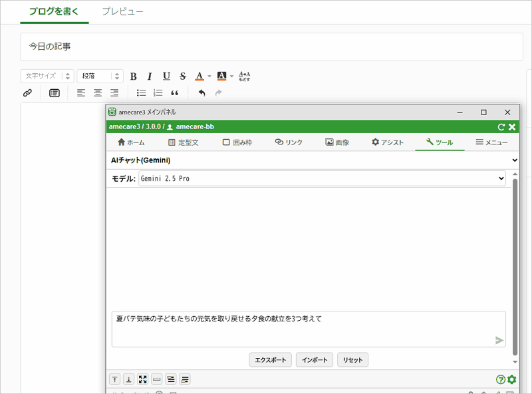Send the AI chat message
532x394 pixels.
499,340
